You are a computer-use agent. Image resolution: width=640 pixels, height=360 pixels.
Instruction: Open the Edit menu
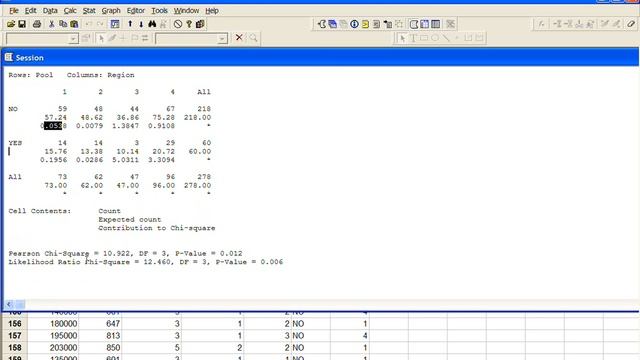tap(31, 11)
